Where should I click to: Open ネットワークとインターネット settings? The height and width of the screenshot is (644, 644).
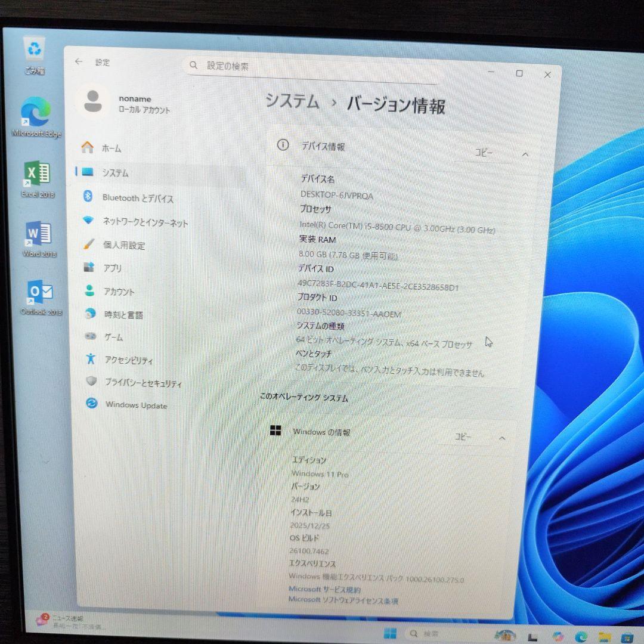[147, 221]
